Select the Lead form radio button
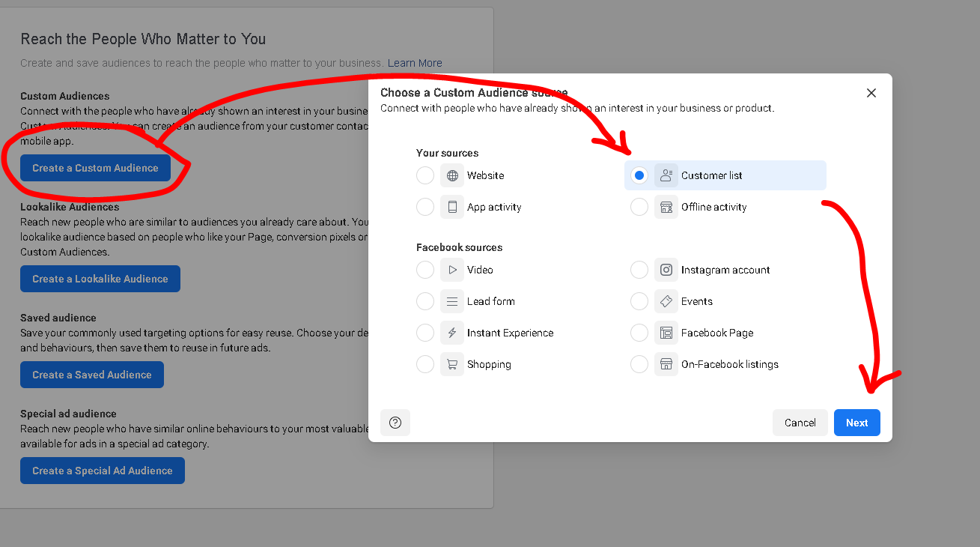 [x=425, y=301]
